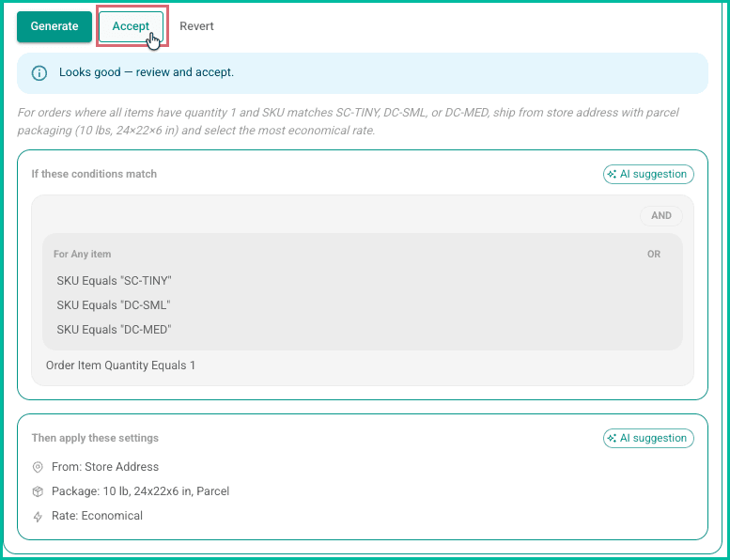The width and height of the screenshot is (730, 560).
Task: Click the 'If these conditions match' heading
Action: click(x=94, y=174)
